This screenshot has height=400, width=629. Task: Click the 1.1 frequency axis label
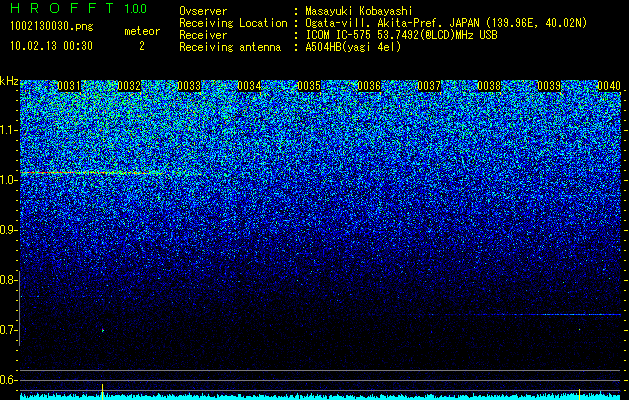[x=9, y=130]
